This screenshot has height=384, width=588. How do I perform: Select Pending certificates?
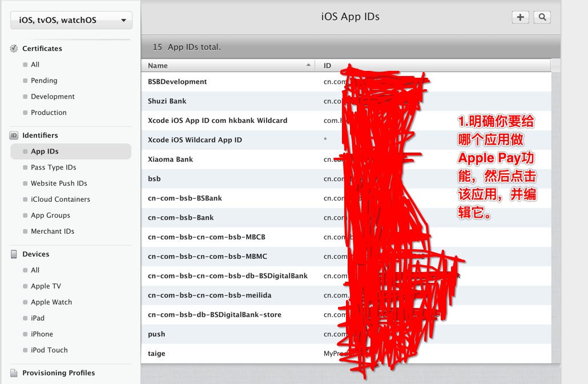tap(44, 81)
